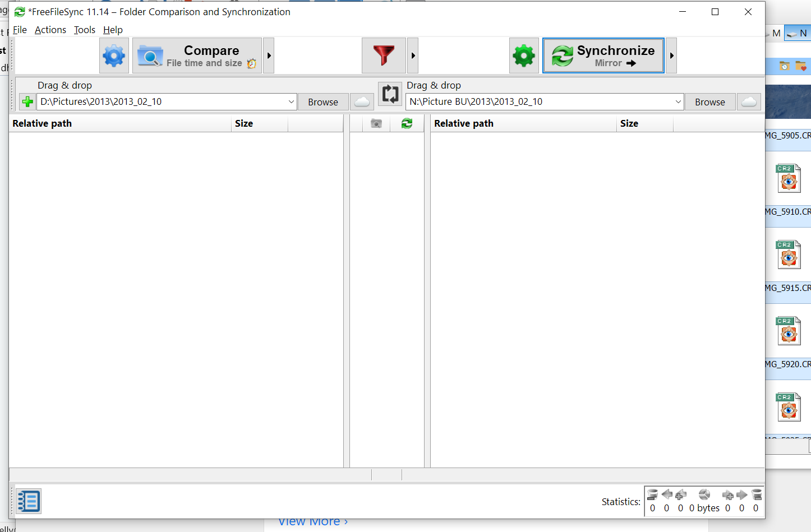
Task: Show the log panel icon
Action: (x=28, y=501)
